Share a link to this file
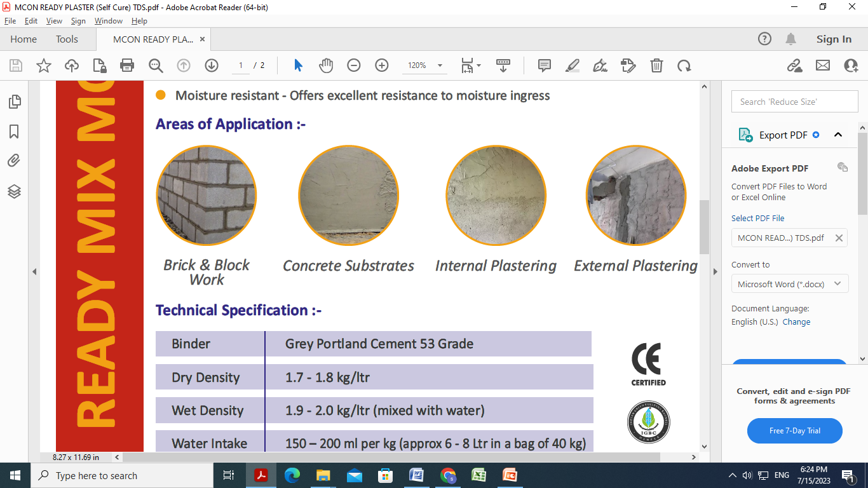 794,65
